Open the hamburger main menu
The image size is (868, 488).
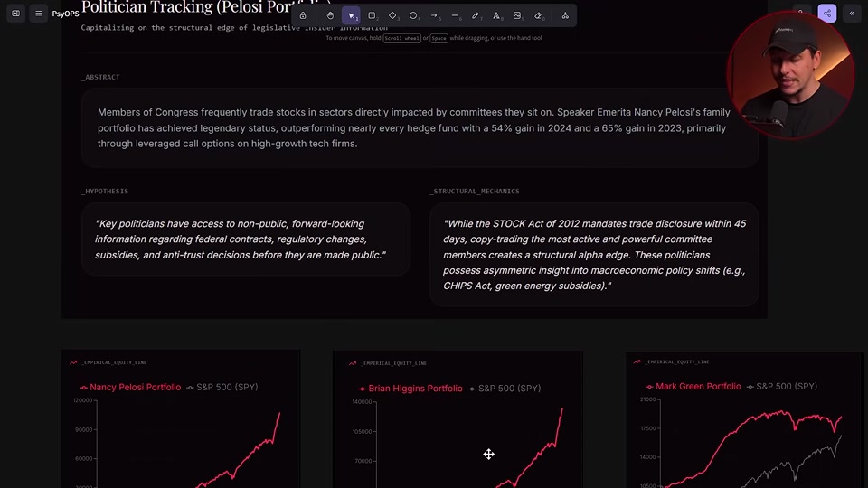[x=38, y=14]
